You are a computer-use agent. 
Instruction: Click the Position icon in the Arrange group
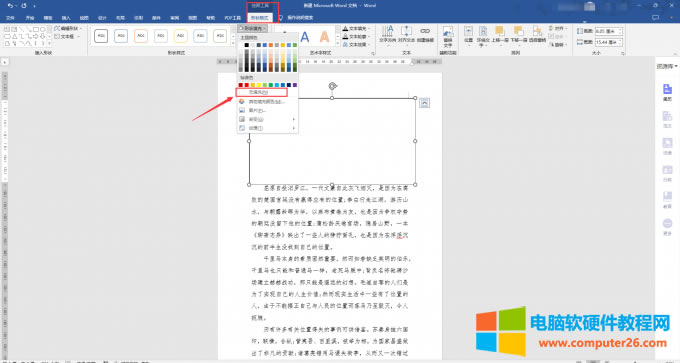coord(468,34)
